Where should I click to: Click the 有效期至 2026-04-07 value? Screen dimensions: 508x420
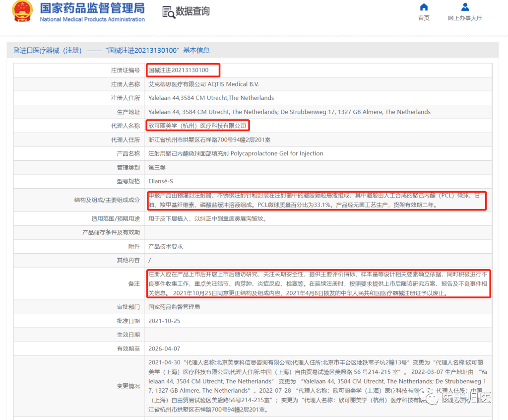point(164,349)
